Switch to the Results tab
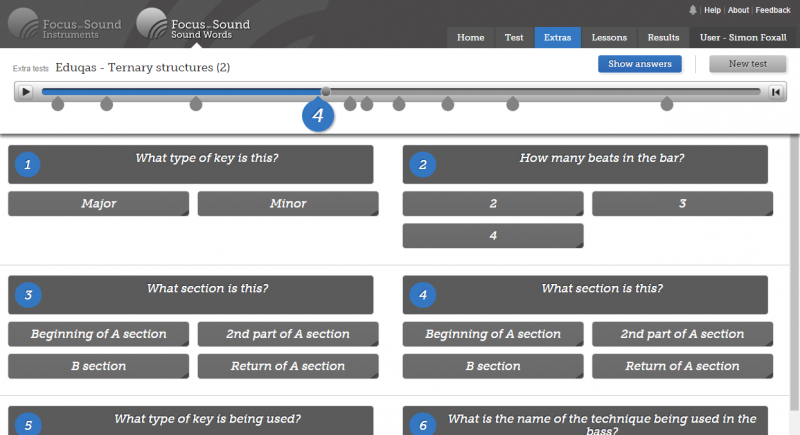The image size is (800, 435). [x=663, y=38]
